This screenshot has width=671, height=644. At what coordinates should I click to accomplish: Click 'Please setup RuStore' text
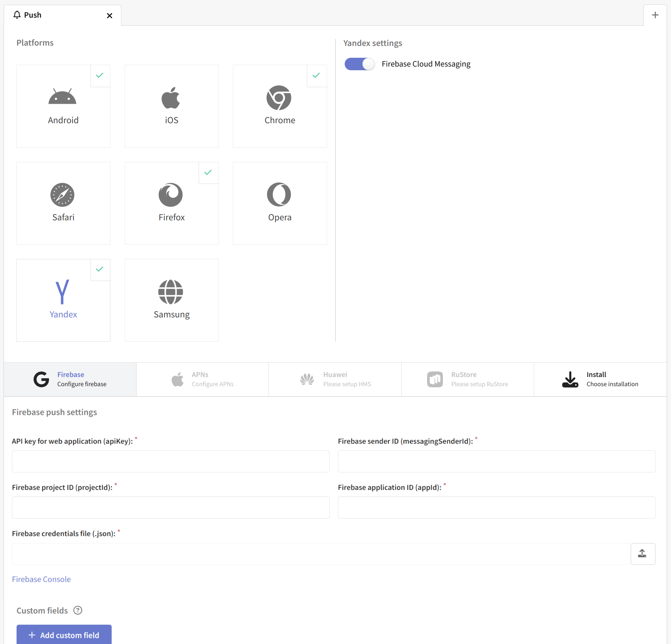point(480,384)
